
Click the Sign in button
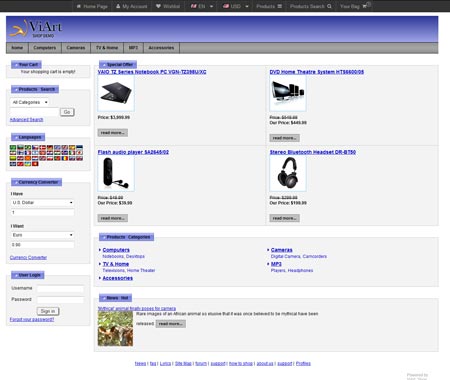coord(48,311)
